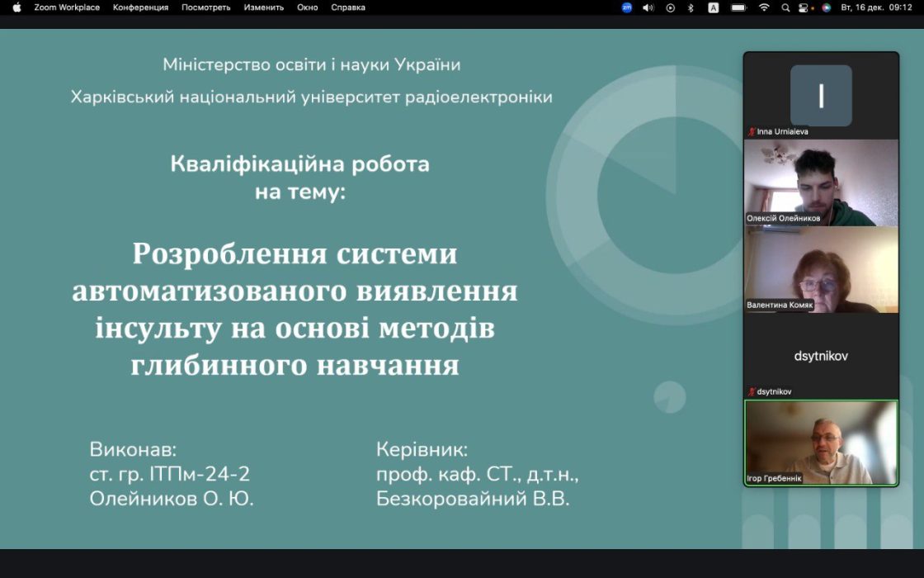Open the Bluetooth status icon
The image size is (924, 578).
pyautogui.click(x=691, y=7)
